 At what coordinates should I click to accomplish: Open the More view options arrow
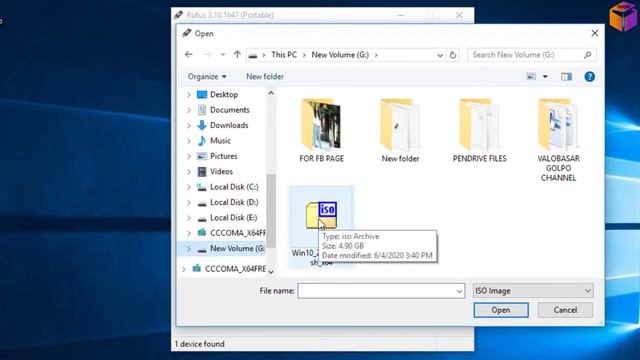click(545, 77)
